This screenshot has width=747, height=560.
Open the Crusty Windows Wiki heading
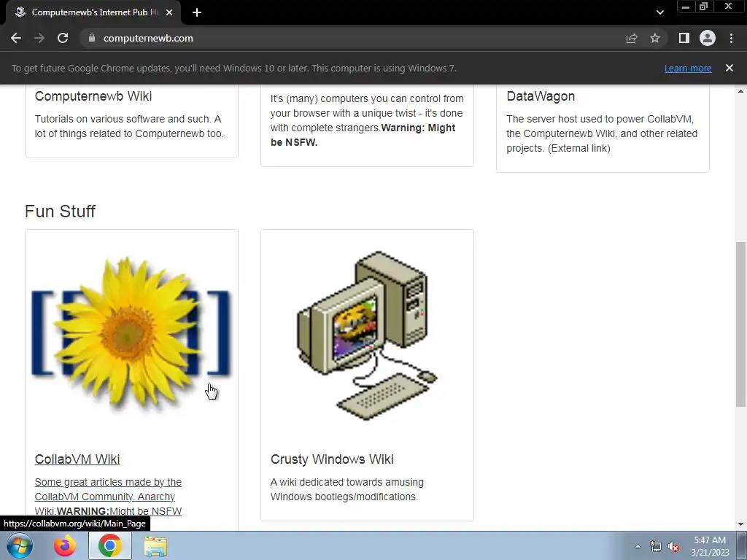tap(332, 459)
